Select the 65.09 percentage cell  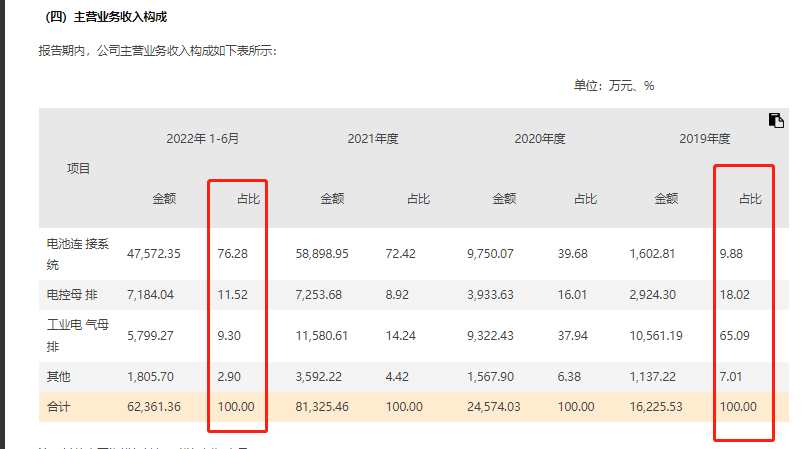pos(733,335)
